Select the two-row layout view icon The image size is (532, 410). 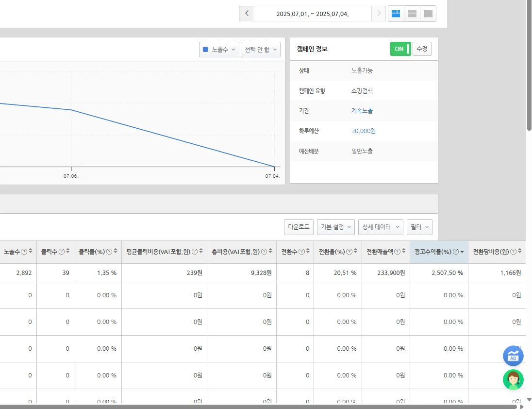(x=412, y=14)
